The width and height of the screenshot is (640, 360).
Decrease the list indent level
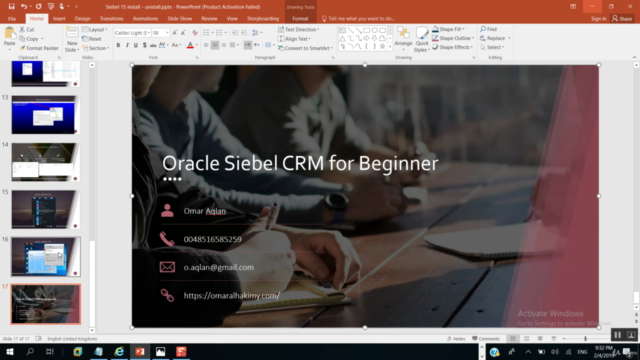235,33
